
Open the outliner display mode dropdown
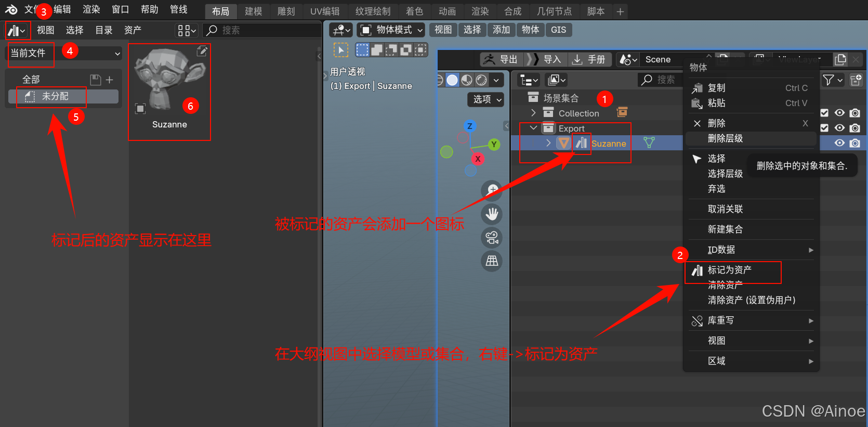point(556,80)
